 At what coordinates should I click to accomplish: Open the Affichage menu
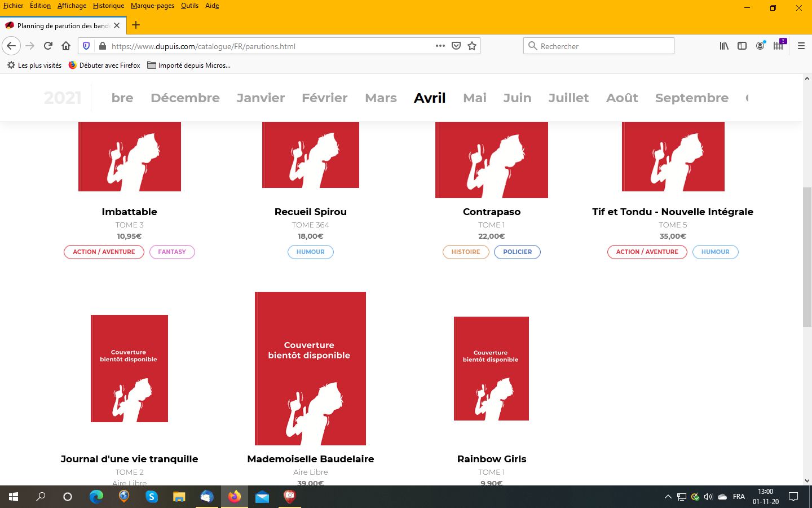tap(72, 6)
